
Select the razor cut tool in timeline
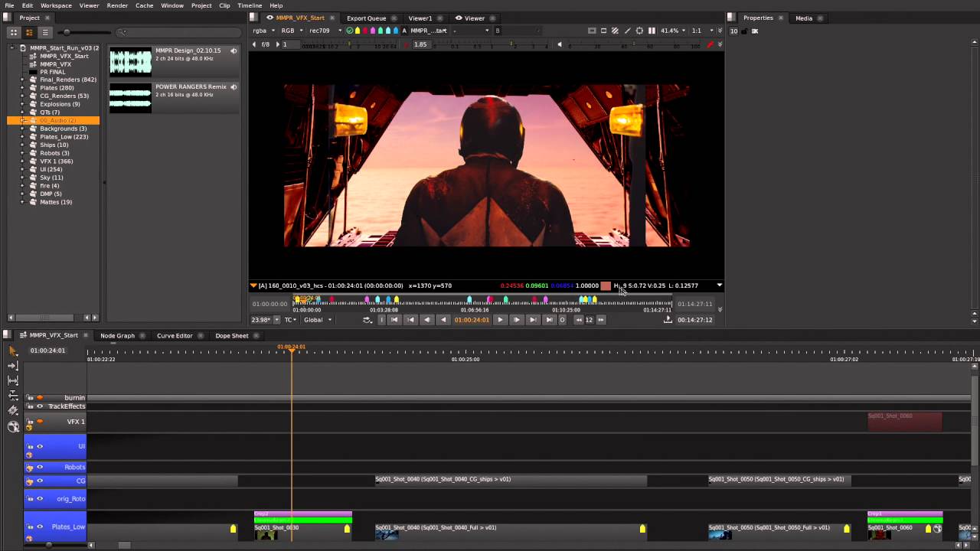[x=12, y=411]
